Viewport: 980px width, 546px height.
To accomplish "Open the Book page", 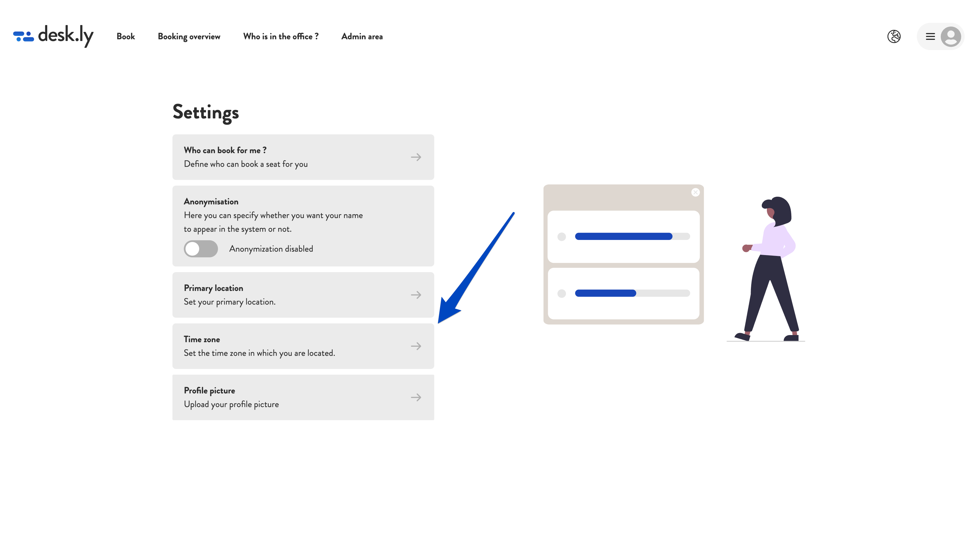I will (125, 36).
